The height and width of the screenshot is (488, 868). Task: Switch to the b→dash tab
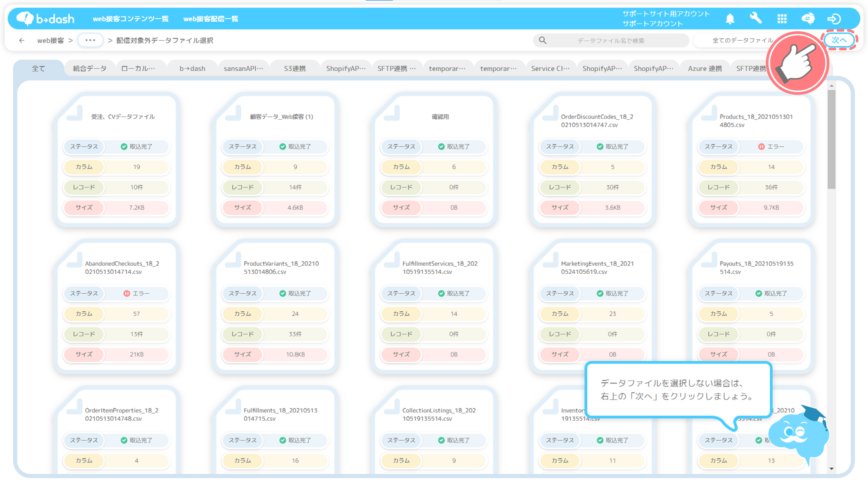coord(192,69)
